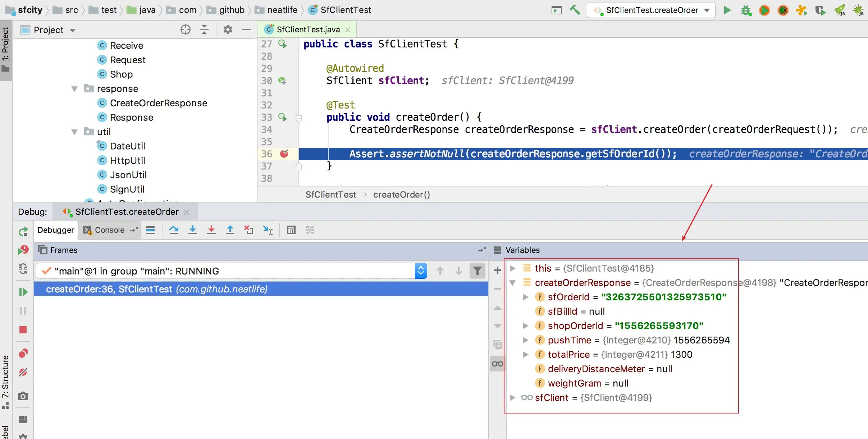The height and width of the screenshot is (439, 868).
Task: Click createOrder() in editor breadcrumb
Action: pos(401,195)
